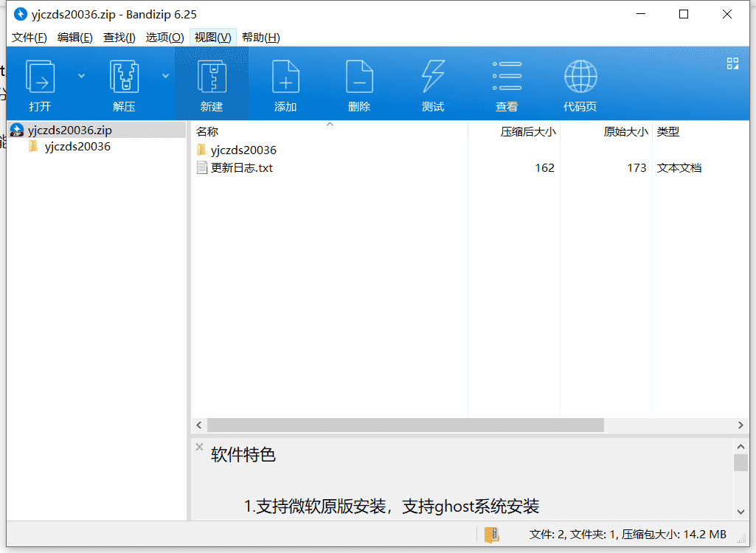Sort by 压缩后大小 column header
This screenshot has height=553, width=756.
tap(528, 132)
